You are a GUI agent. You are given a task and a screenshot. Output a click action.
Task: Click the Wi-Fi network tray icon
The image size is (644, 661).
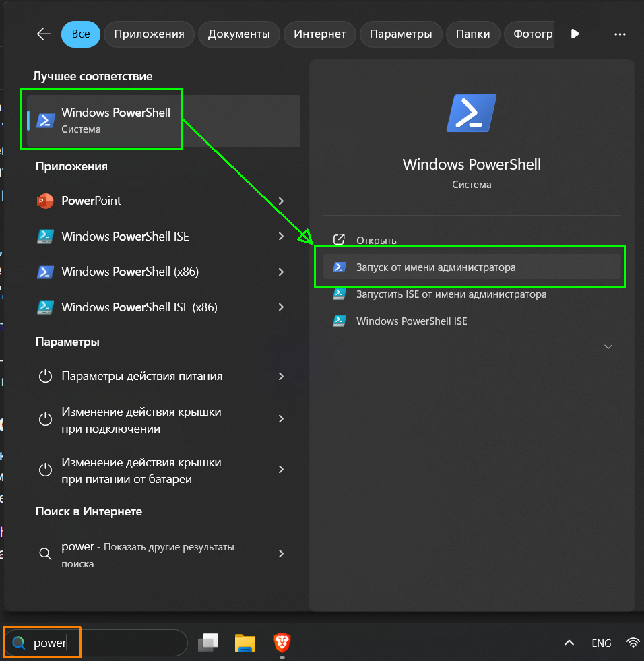point(633,643)
